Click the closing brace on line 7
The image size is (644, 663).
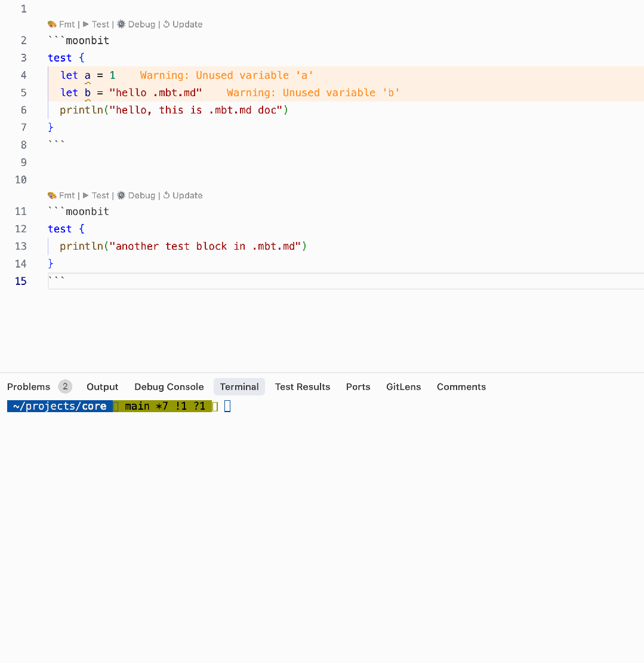(x=51, y=127)
